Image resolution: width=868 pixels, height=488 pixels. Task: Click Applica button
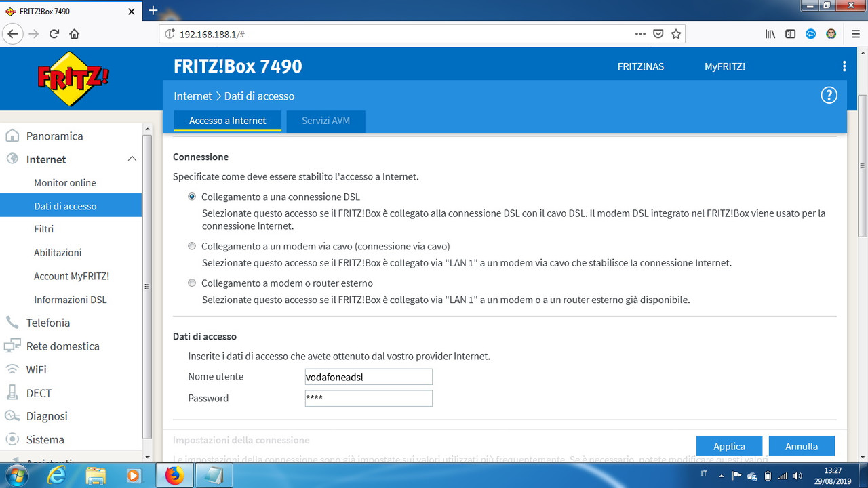coord(729,446)
